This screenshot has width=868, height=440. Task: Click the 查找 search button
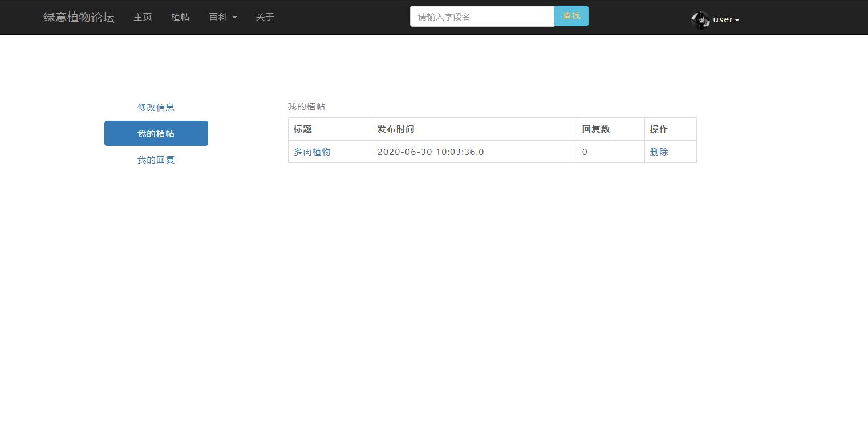tap(570, 16)
